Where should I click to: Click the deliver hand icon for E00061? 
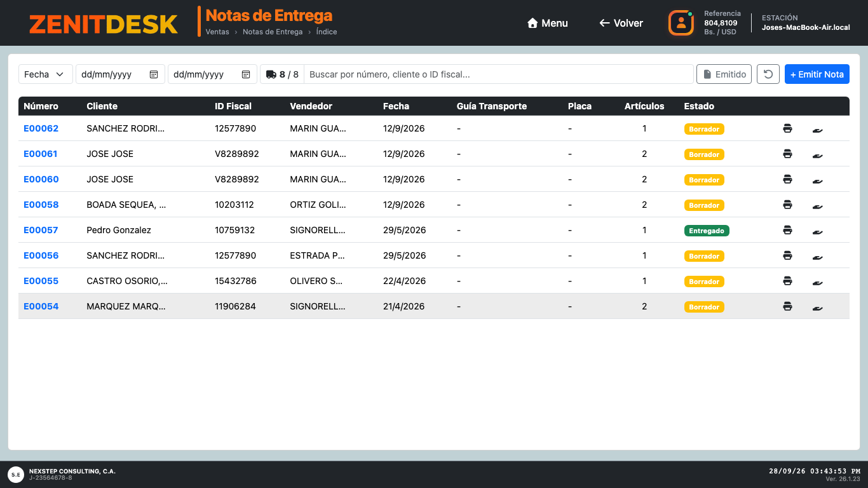(818, 156)
